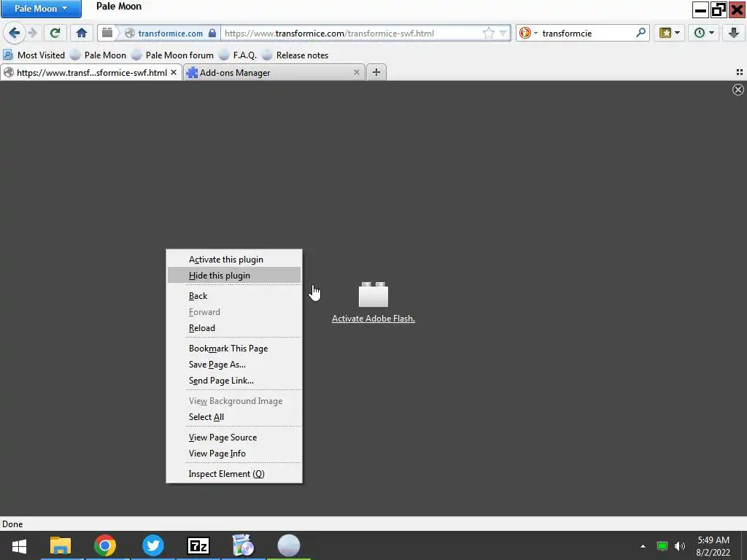Click the network status tray icon
Viewport: 747px width, 560px height.
pos(662,546)
